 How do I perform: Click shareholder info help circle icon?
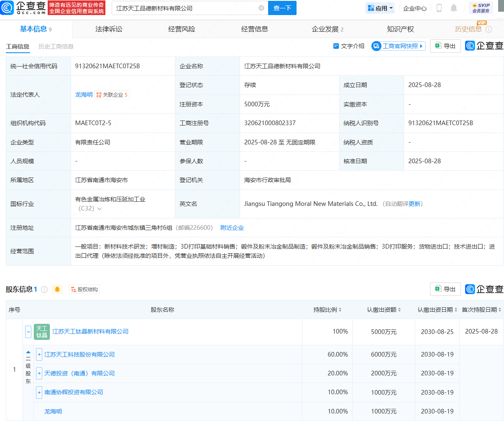(44, 290)
